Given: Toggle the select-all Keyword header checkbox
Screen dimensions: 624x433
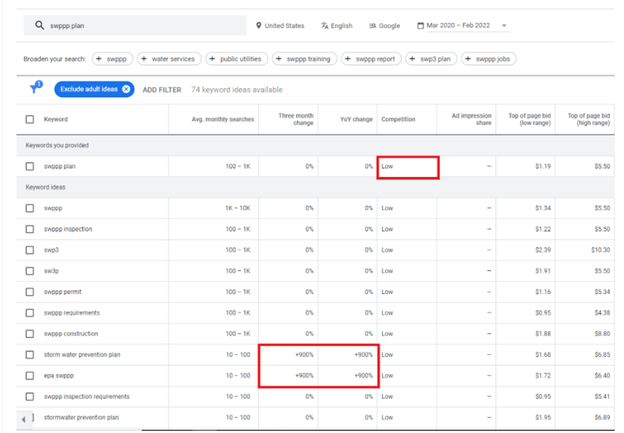Looking at the screenshot, I should [x=30, y=119].
